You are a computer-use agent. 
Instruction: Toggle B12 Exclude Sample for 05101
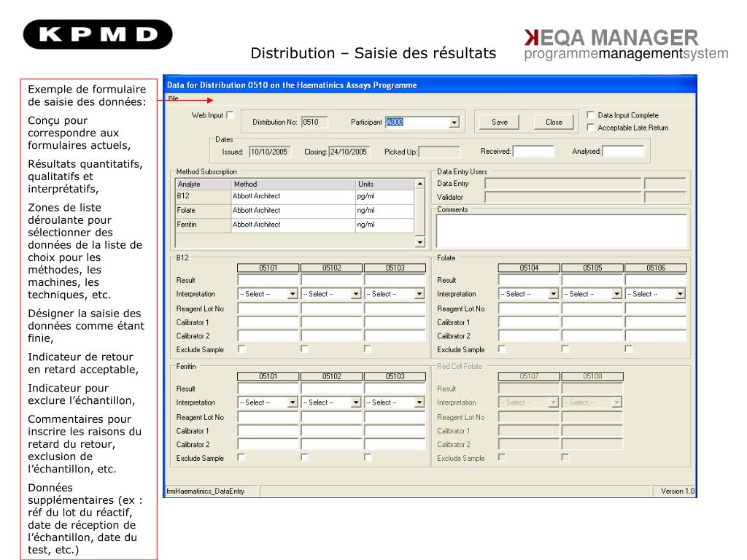(x=241, y=349)
